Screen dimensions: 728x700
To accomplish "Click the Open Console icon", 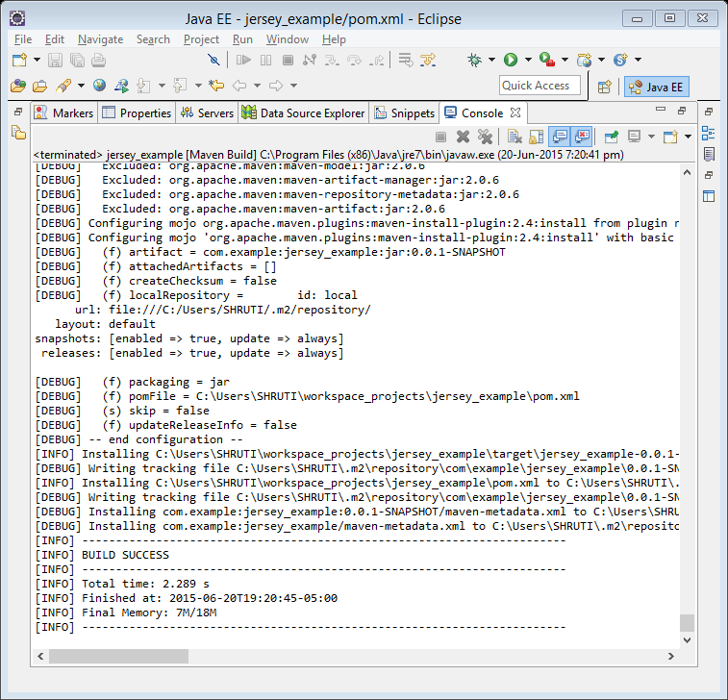I will [x=670, y=137].
